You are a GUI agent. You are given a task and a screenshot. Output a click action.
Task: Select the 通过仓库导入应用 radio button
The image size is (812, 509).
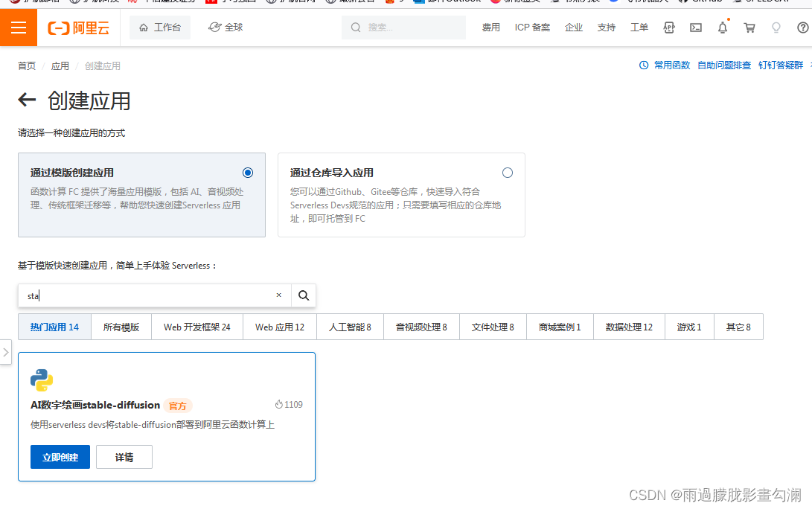508,173
